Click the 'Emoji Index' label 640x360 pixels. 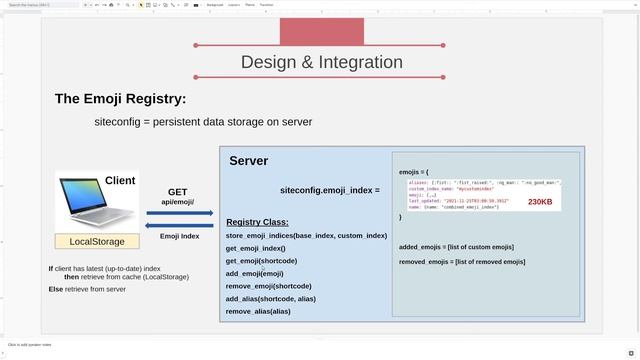tap(180, 236)
